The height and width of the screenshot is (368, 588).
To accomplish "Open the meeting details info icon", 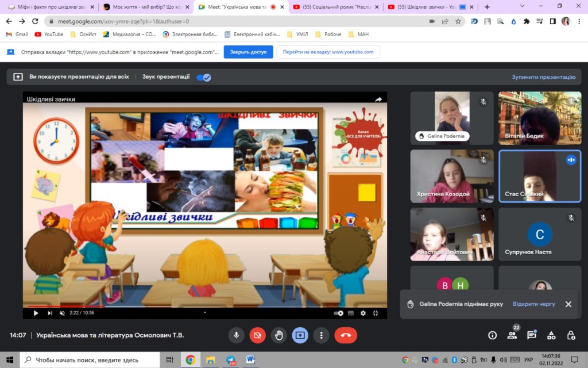I will point(492,335).
